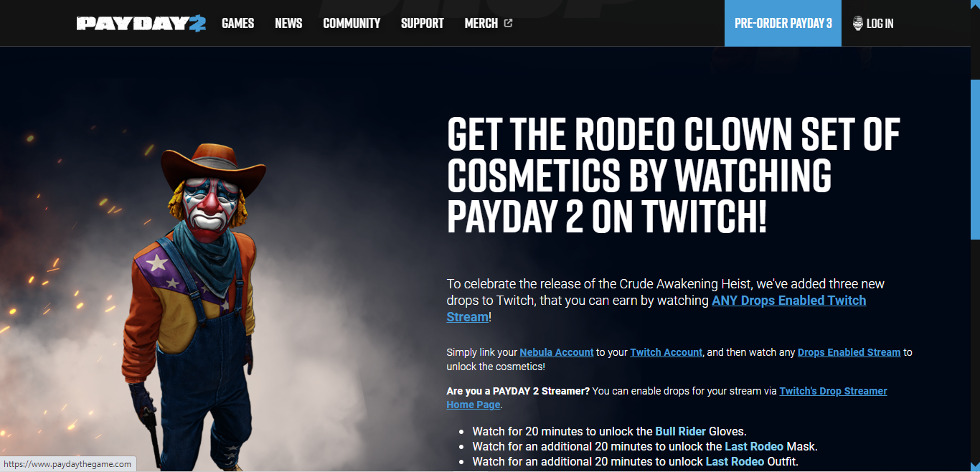Click the page's vertical scrollbar

(x=975, y=236)
